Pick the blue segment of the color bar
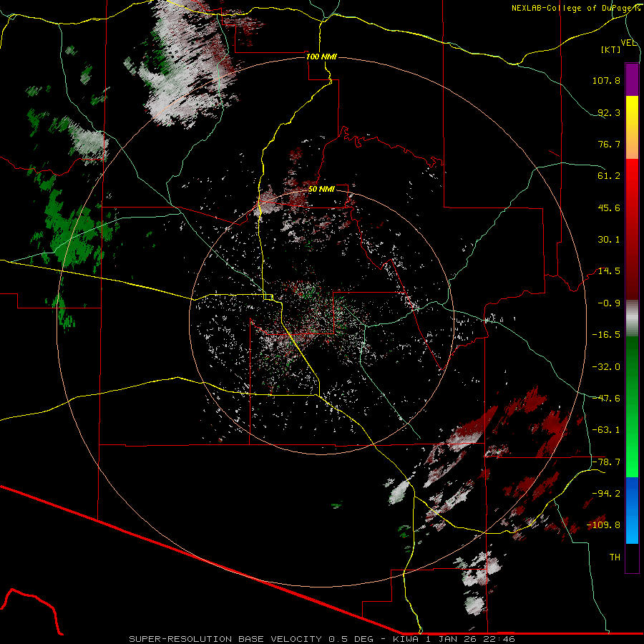This screenshot has height=644, width=644. [x=632, y=510]
